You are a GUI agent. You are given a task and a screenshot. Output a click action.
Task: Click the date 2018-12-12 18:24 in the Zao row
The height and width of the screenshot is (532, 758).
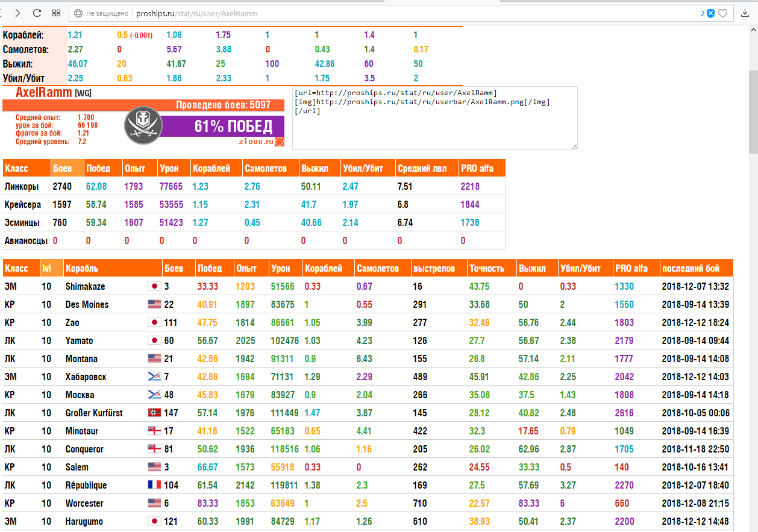(695, 322)
